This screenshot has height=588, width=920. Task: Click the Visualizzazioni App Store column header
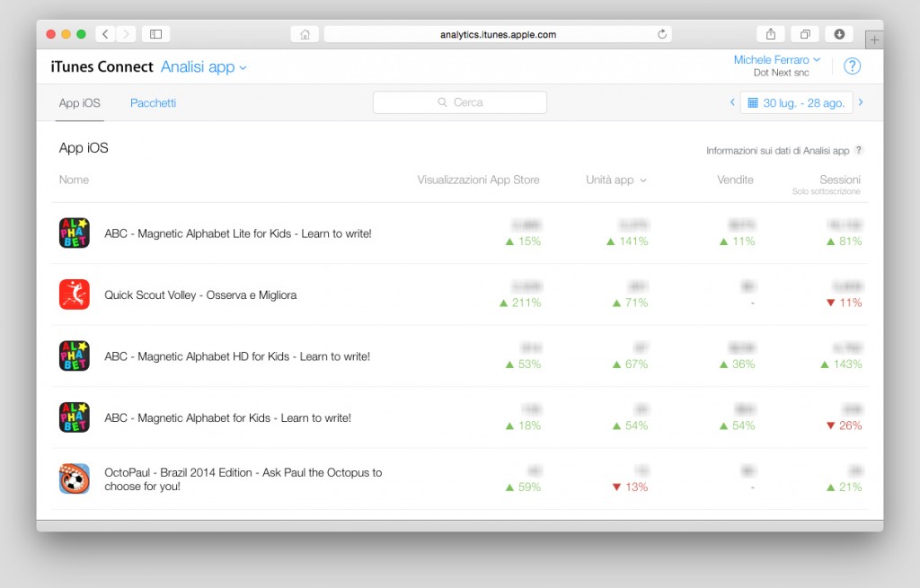pos(478,180)
